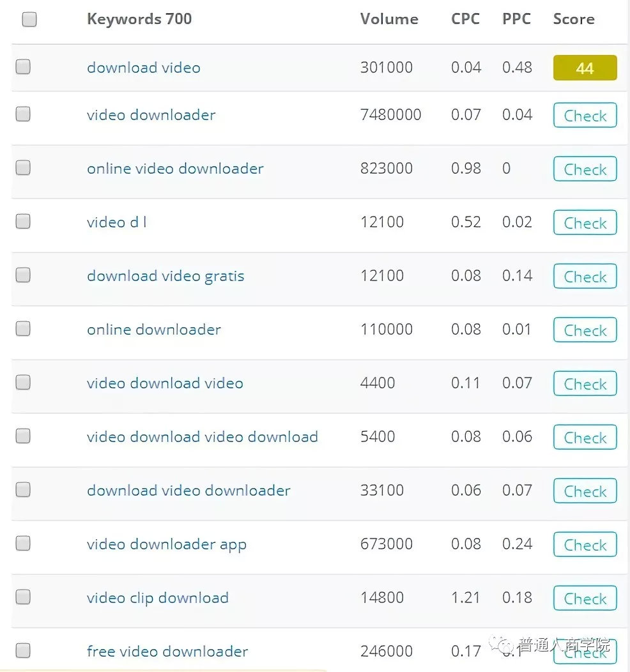Select the "video clip download" checkbox

click(x=23, y=597)
